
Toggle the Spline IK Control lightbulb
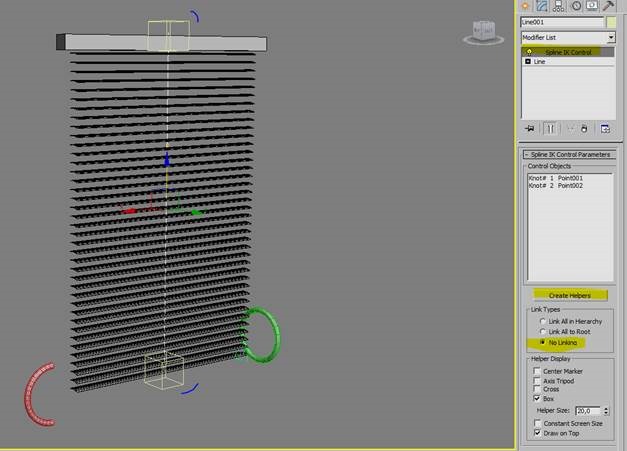coord(529,52)
